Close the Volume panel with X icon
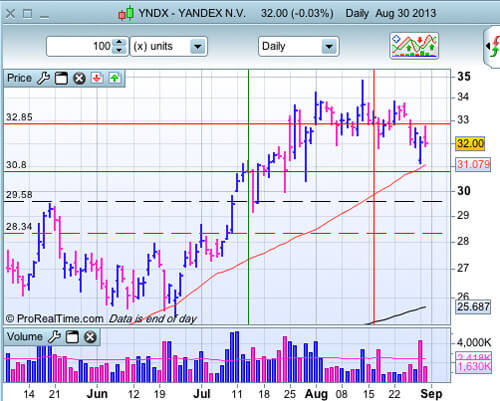Image resolution: width=500 pixels, height=401 pixels. click(90, 337)
